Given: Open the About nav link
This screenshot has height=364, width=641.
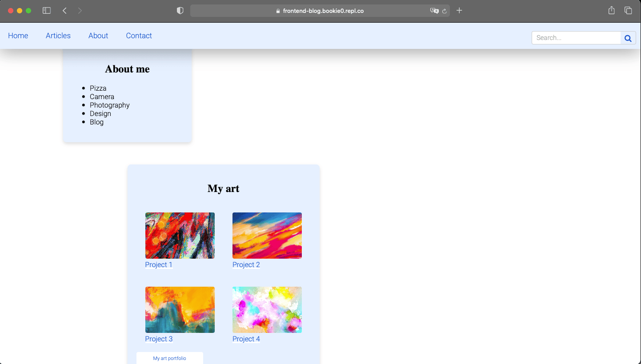Looking at the screenshot, I should tap(98, 36).
